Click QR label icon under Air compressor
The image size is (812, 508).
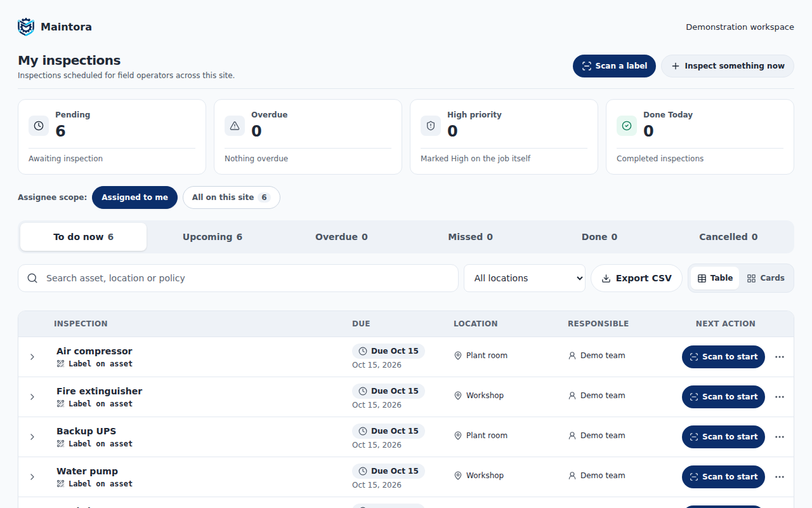click(60, 364)
